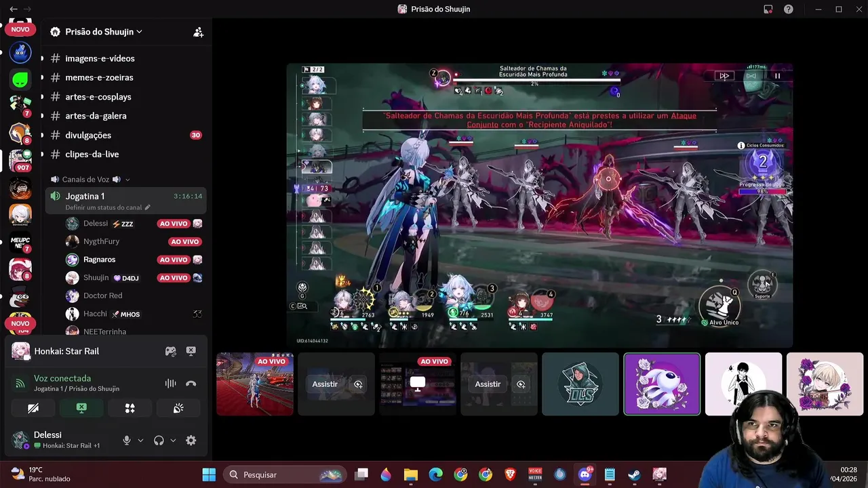Image resolution: width=868 pixels, height=488 pixels.
Task: Open the activities launcher button
Action: click(x=130, y=408)
